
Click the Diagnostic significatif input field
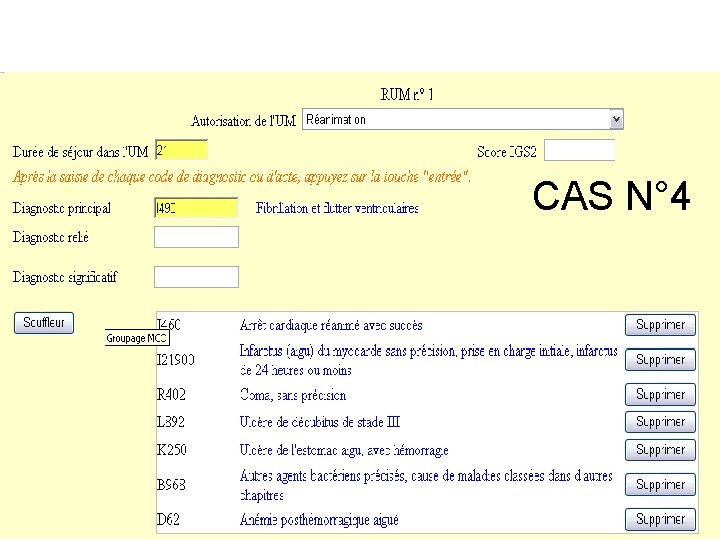tap(196, 277)
